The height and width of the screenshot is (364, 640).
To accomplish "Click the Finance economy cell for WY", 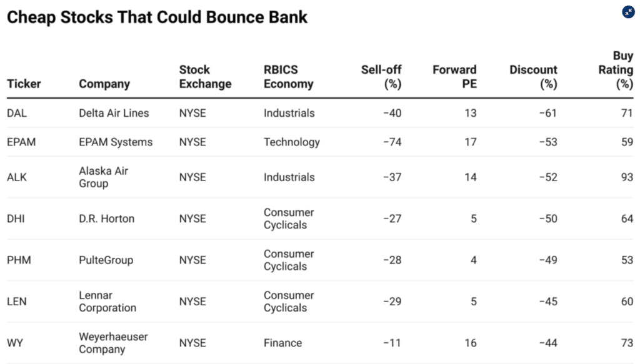I will [282, 343].
